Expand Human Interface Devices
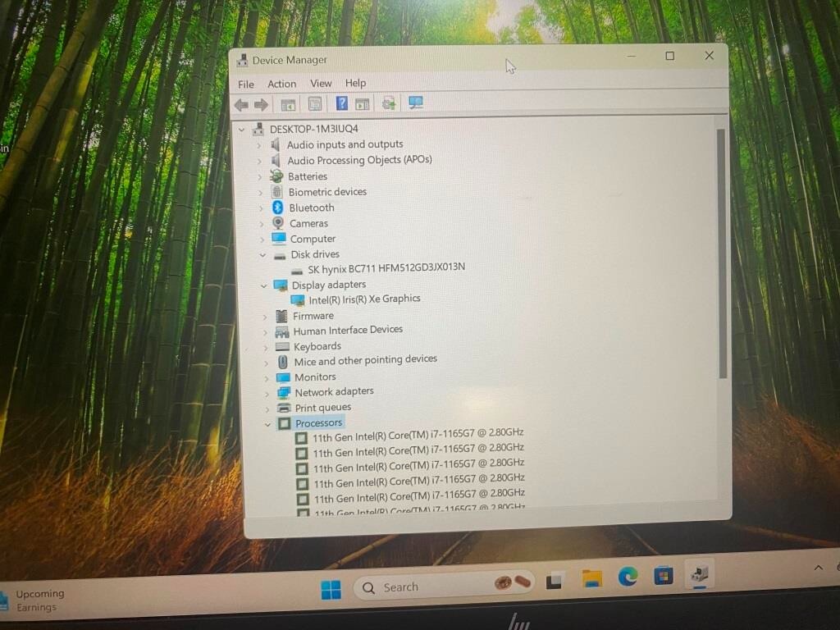Image resolution: width=840 pixels, height=630 pixels. (x=265, y=332)
